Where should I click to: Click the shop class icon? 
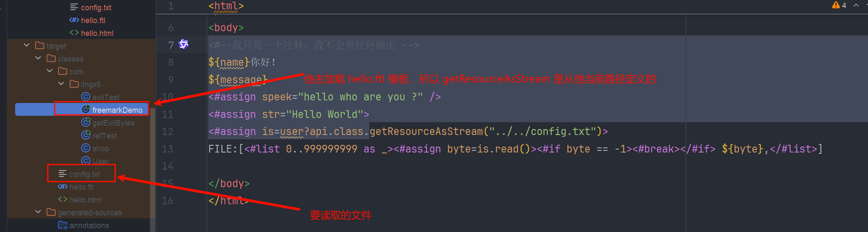coord(86,148)
